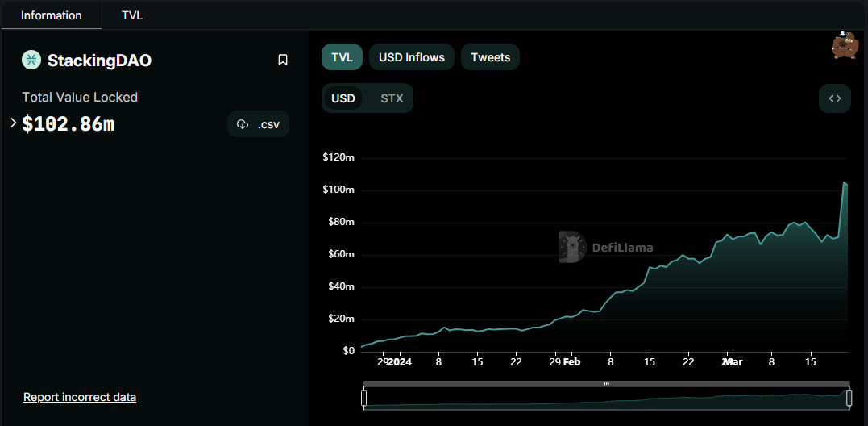Click the TVL spike peak on chart
868x426 pixels.
[845, 182]
